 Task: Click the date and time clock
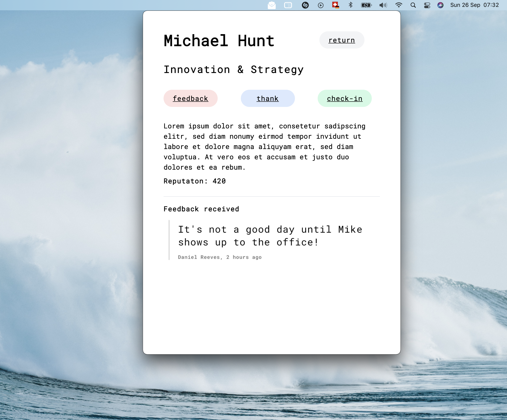[x=474, y=5]
